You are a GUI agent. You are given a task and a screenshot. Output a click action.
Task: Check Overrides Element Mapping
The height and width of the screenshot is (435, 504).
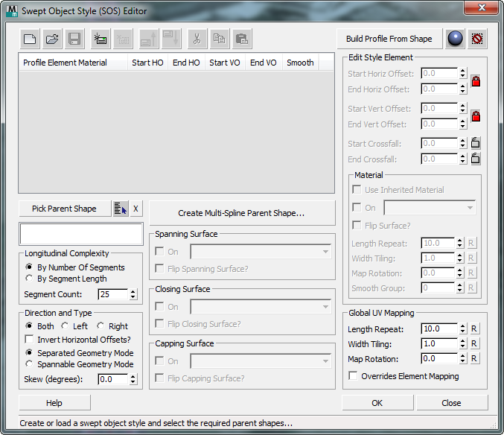pyautogui.click(x=353, y=375)
